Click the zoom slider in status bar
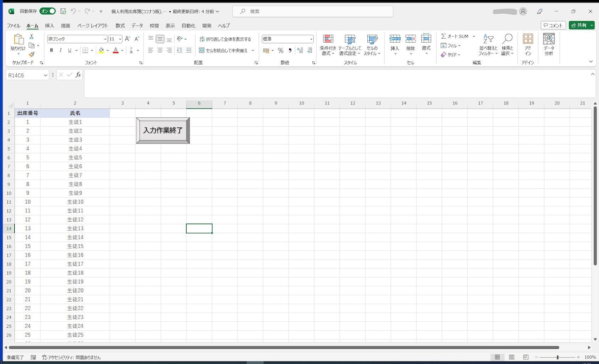This screenshot has width=599, height=364. click(x=558, y=357)
